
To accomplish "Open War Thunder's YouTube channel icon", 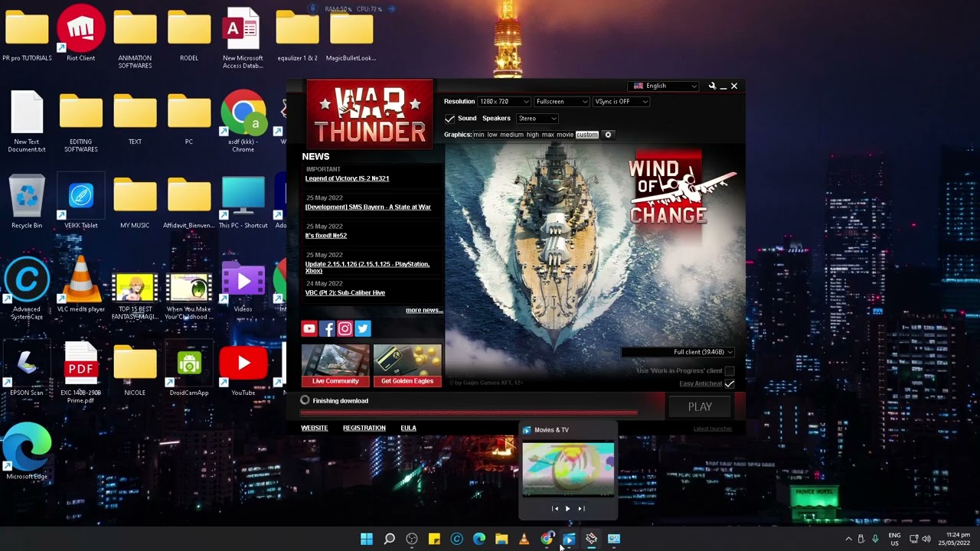I will click(x=309, y=328).
